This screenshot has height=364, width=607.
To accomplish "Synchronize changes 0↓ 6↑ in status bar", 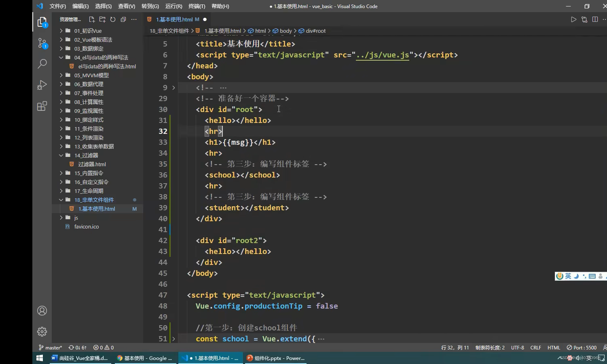I will coord(78,347).
